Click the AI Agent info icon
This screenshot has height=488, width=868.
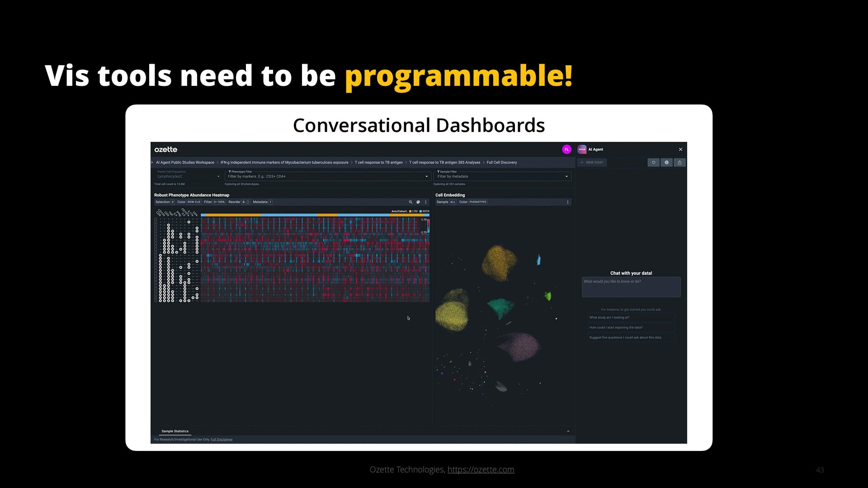[666, 162]
